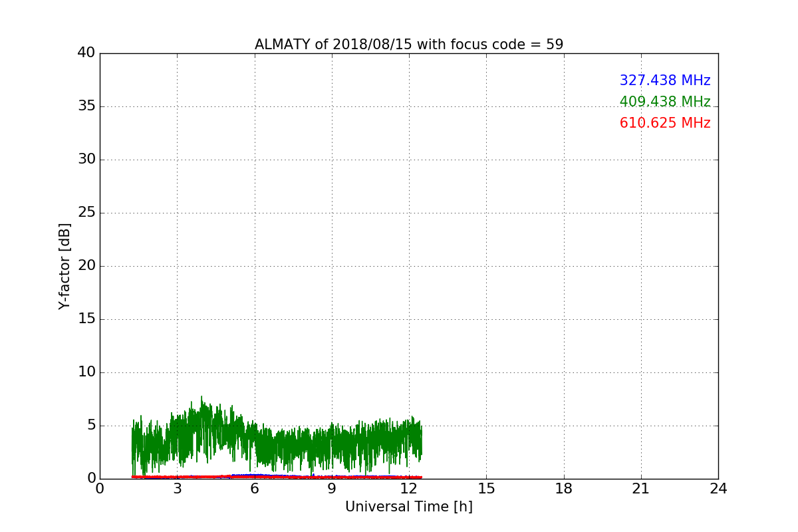Click the y-axis tick label 40
798x532 pixels.
coord(86,53)
